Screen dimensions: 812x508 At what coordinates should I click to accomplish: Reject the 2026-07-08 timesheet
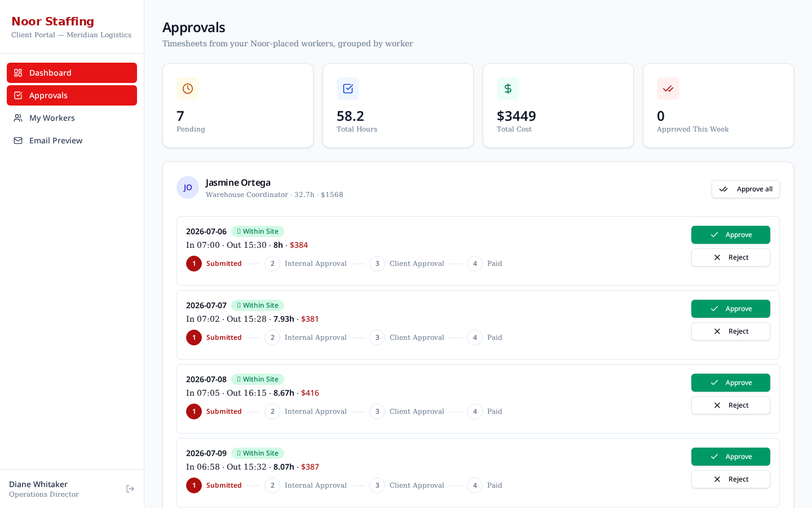point(731,405)
